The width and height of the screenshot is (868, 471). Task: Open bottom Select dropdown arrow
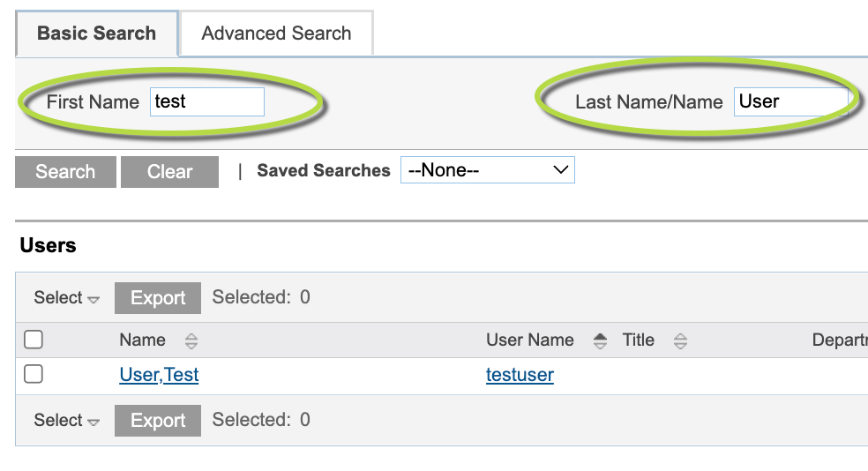94,422
